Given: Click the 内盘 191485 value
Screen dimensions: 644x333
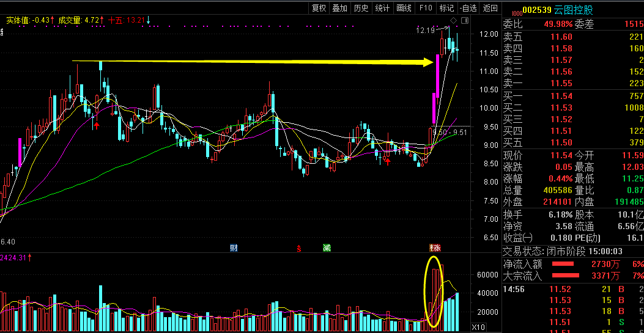Looking at the screenshot, I should coord(629,202).
